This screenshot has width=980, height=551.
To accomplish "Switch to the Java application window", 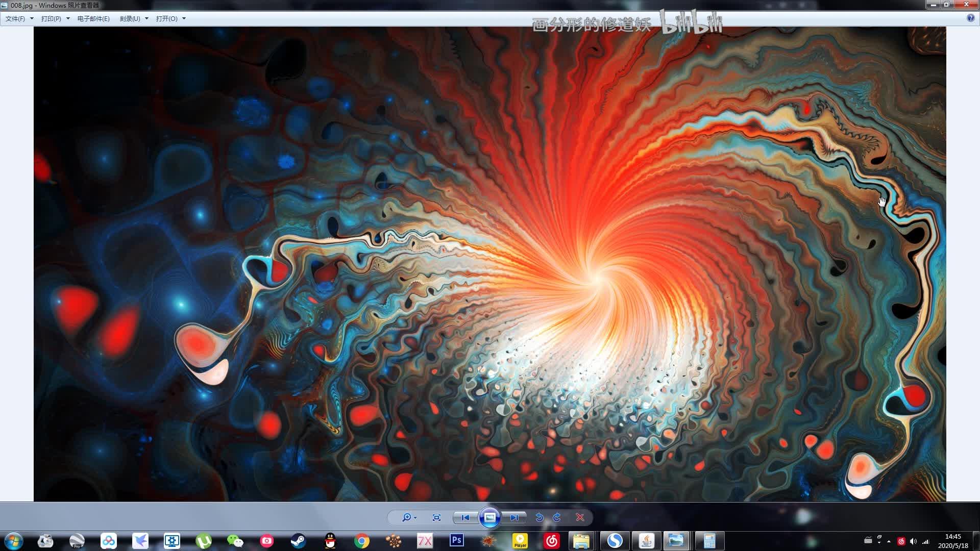I will coord(646,541).
